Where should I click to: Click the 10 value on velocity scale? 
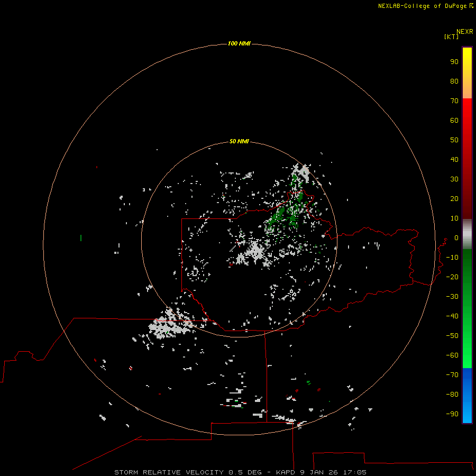(x=454, y=218)
